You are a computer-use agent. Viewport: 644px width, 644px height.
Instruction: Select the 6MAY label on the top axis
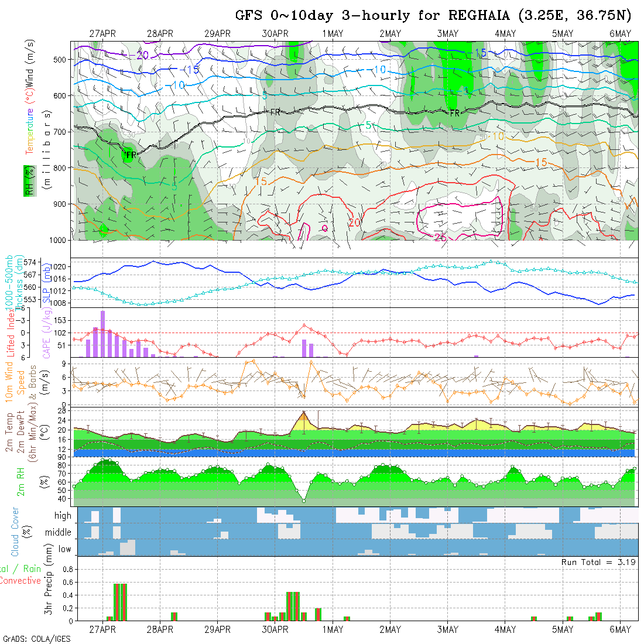click(620, 34)
